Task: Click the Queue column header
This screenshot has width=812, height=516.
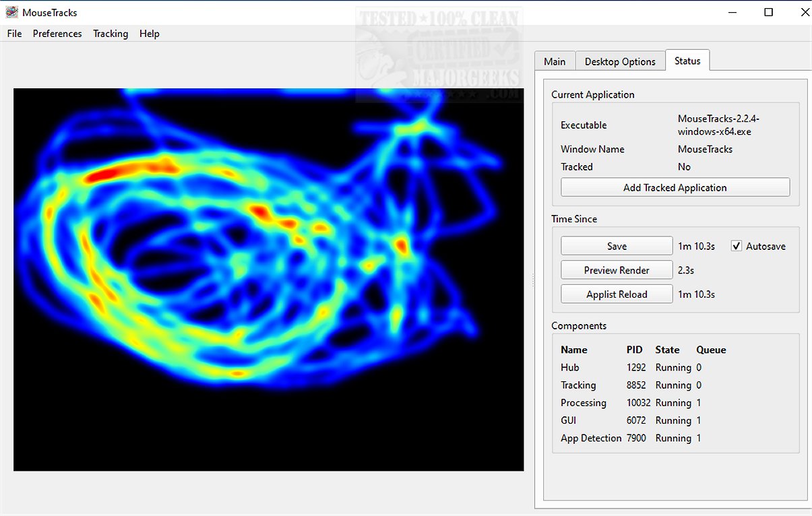Action: click(x=711, y=350)
